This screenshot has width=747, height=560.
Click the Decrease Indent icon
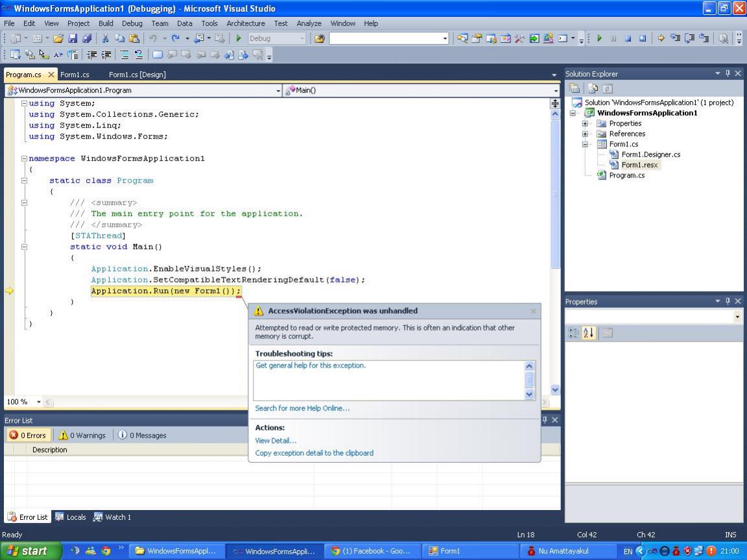[x=91, y=54]
